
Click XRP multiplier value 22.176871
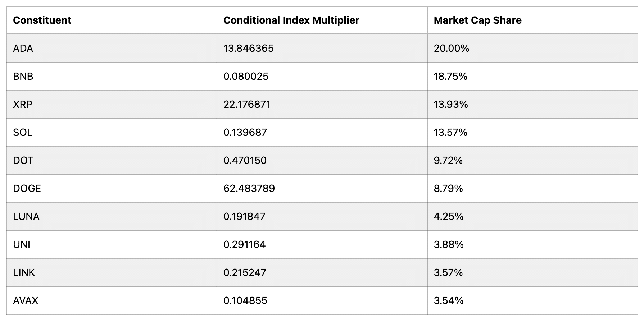[x=247, y=104]
